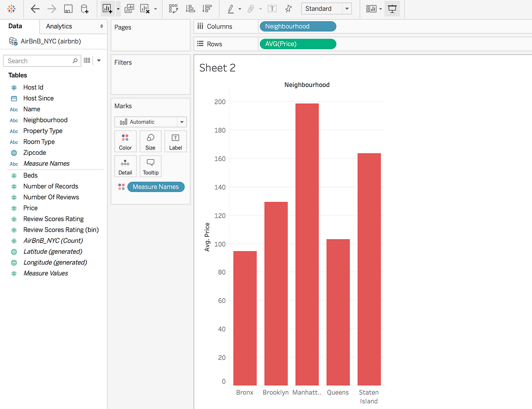532x409 pixels.
Task: Click the Analytics pane up-down arrows
Action: [102, 26]
